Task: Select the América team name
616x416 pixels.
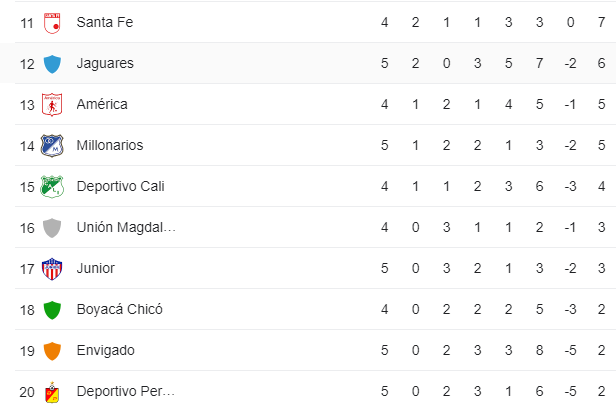Action: (102, 104)
